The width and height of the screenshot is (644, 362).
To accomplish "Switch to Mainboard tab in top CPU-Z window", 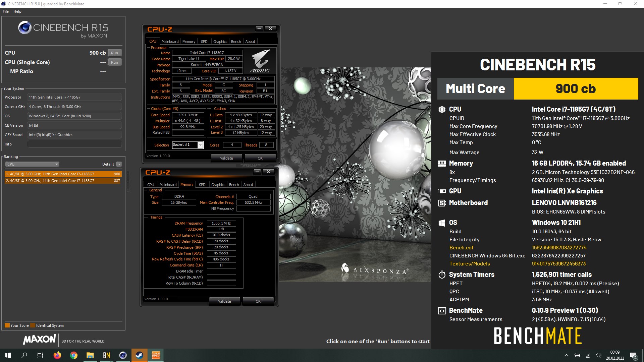I will pos(170,42).
